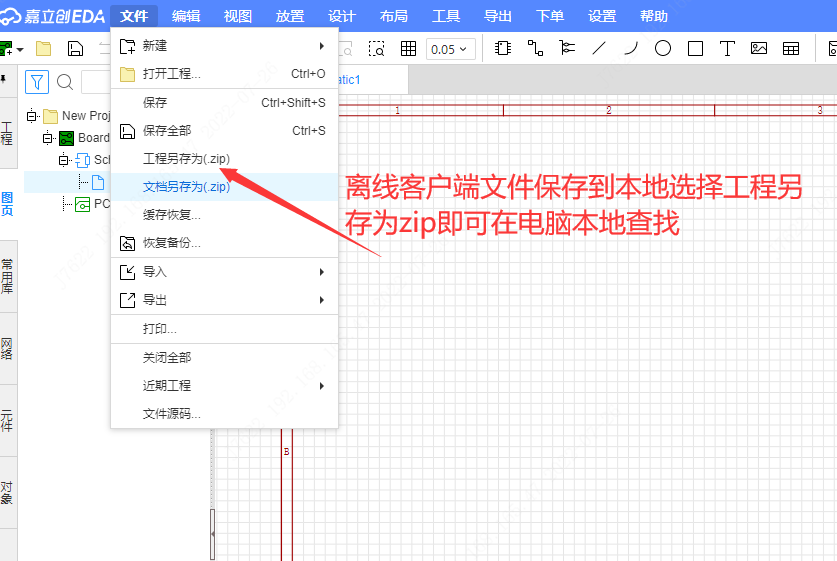The image size is (837, 561).
Task: Open the 导出 submenu in file menu
Action: click(224, 300)
